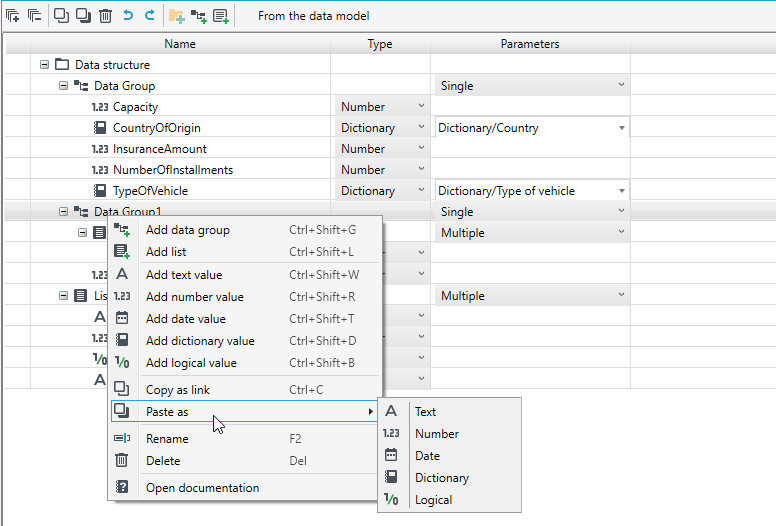Open the Dictionary/Type of vehicle dropdown

tap(532, 191)
